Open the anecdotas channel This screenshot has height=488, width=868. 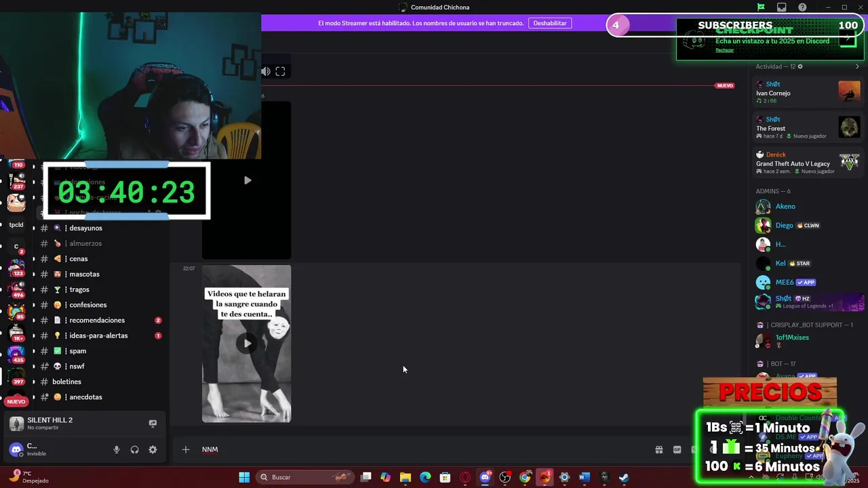(x=100, y=397)
